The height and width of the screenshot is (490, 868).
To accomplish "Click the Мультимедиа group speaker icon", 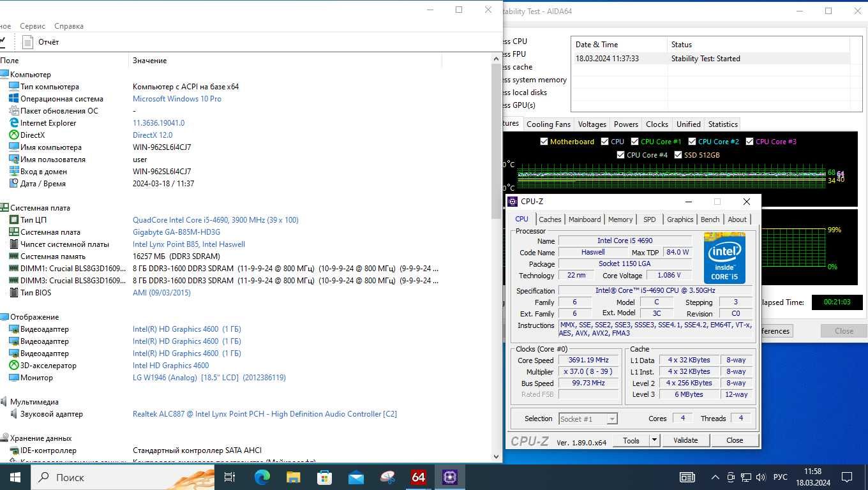I will (x=4, y=402).
